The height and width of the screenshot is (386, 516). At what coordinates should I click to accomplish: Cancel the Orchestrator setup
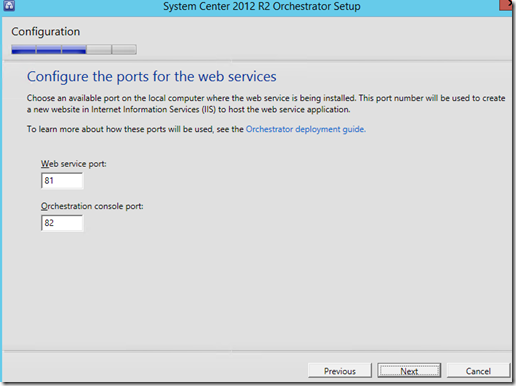pos(478,371)
